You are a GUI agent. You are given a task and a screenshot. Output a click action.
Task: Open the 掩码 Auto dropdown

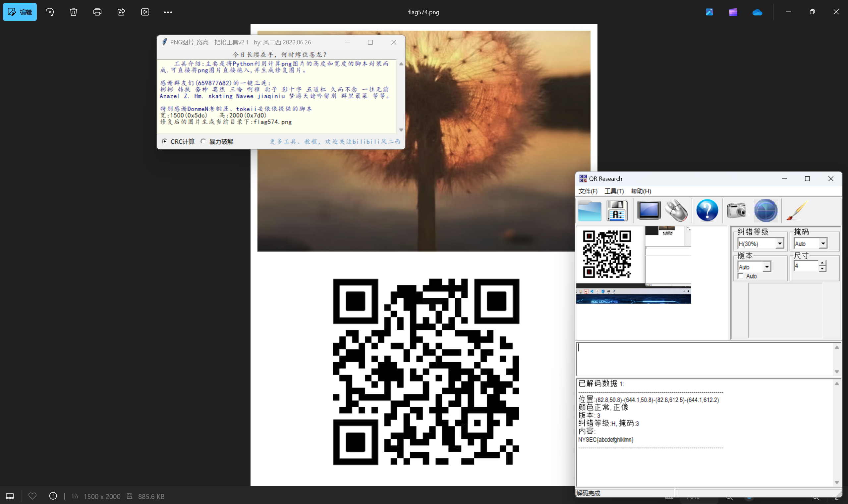(x=823, y=243)
